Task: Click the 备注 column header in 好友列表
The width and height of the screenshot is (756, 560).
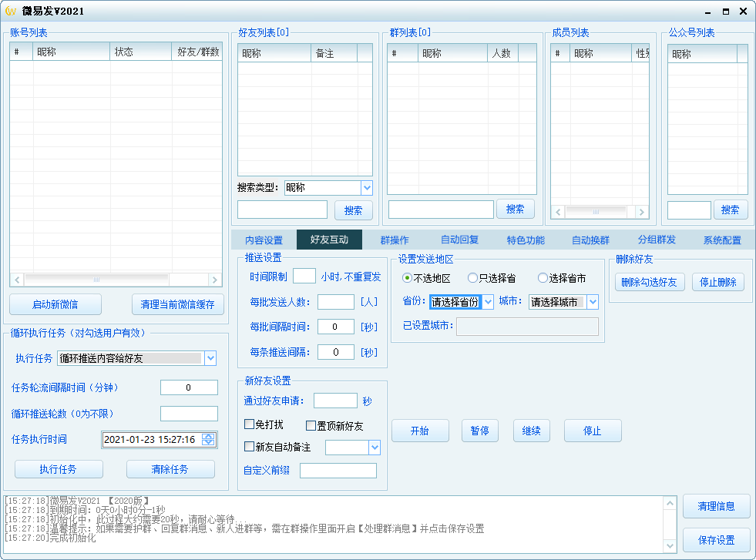Action: pyautogui.click(x=334, y=53)
